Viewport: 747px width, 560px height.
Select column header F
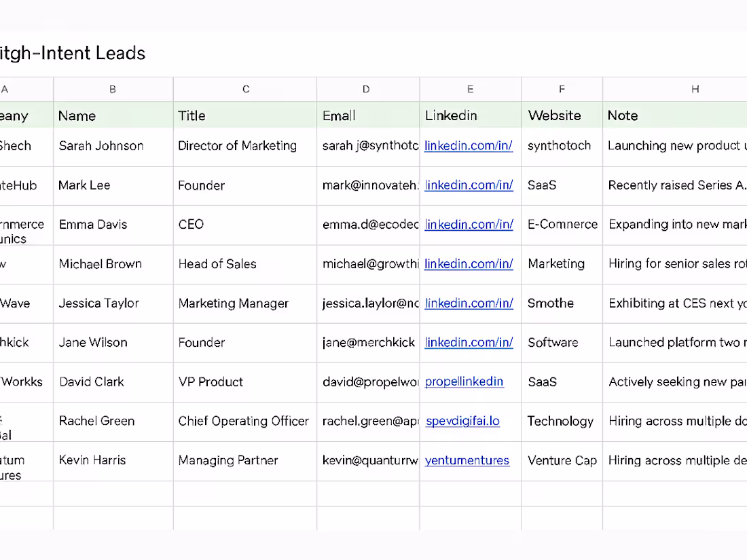(x=562, y=89)
